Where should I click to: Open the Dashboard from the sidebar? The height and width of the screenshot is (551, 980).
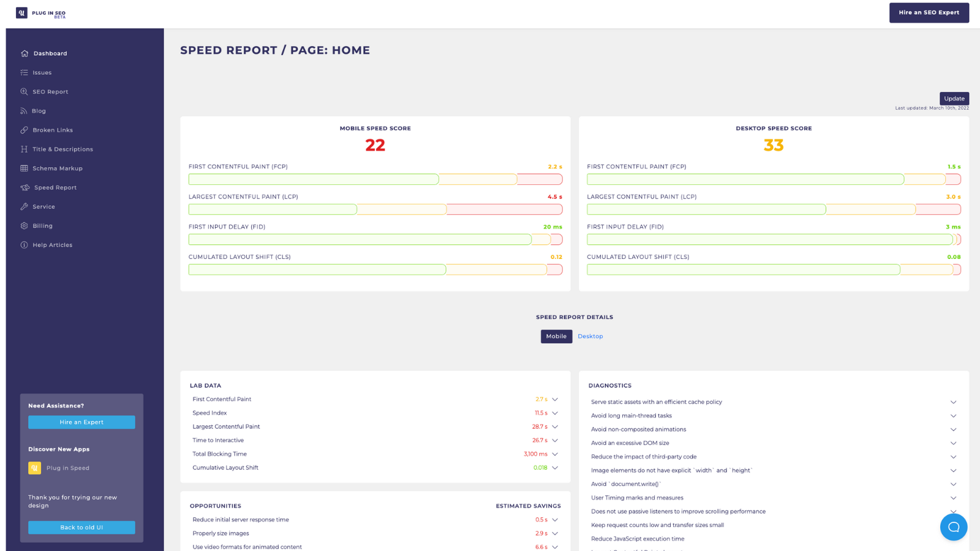[x=50, y=53]
